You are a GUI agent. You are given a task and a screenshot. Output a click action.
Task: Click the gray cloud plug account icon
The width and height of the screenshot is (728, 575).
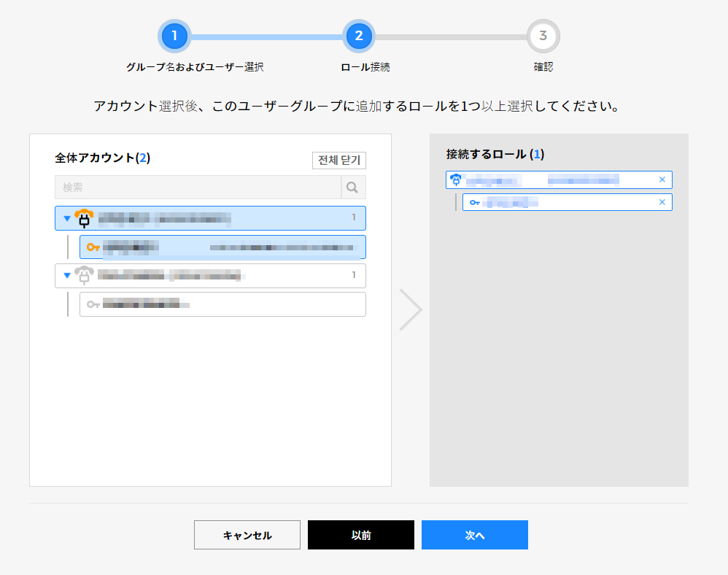coord(84,275)
